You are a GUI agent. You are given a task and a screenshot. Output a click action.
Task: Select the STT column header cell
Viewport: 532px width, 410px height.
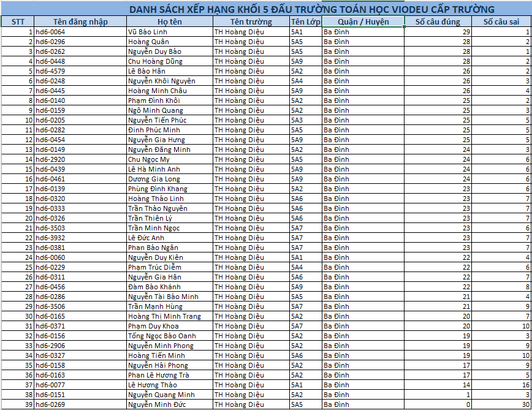pos(17,21)
